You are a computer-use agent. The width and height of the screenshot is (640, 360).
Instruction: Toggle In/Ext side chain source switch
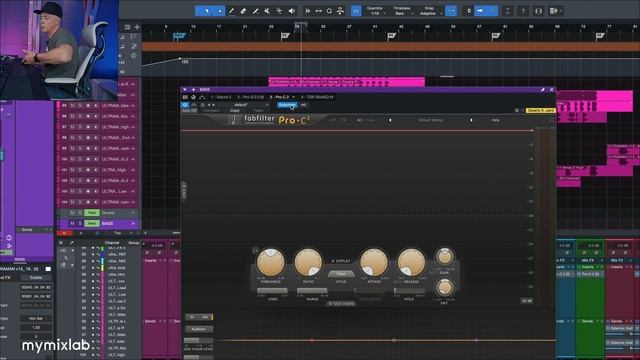[x=199, y=317]
